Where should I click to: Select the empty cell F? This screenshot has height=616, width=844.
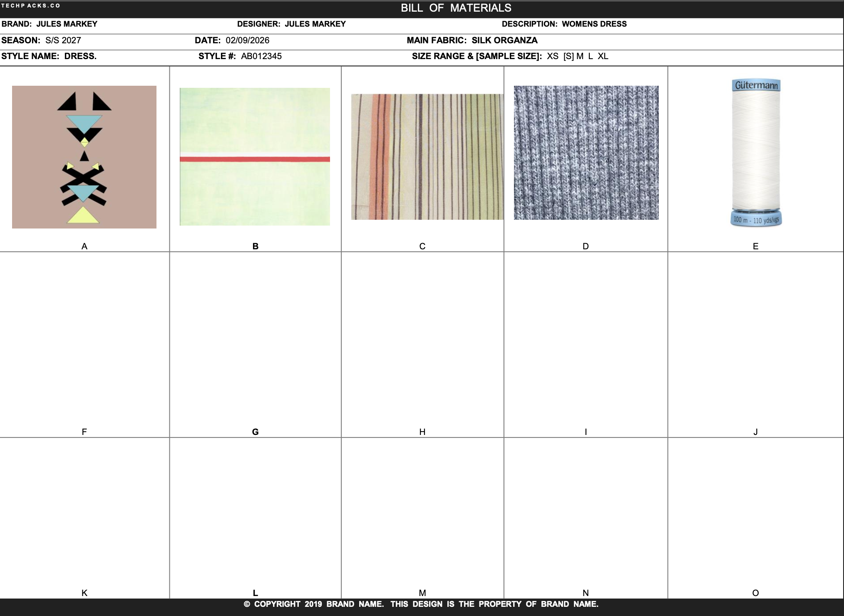click(84, 341)
